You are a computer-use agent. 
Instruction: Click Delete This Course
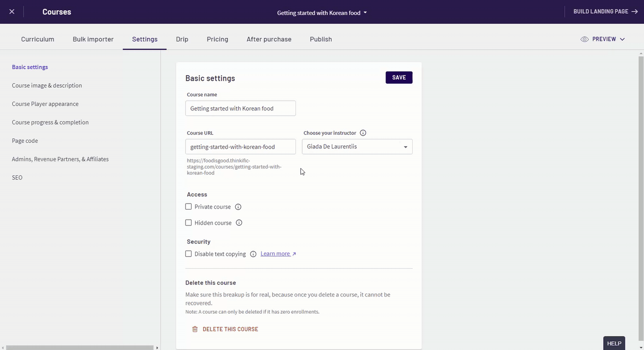coord(230,329)
